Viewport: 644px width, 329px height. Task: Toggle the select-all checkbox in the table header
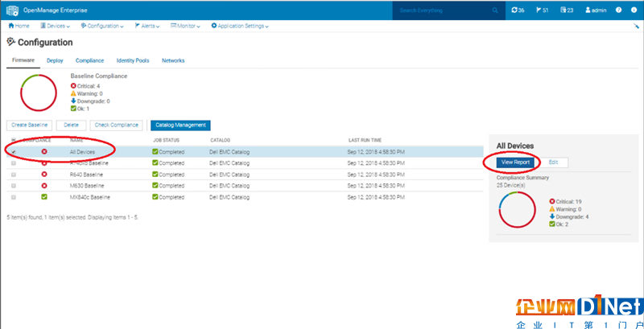click(14, 140)
